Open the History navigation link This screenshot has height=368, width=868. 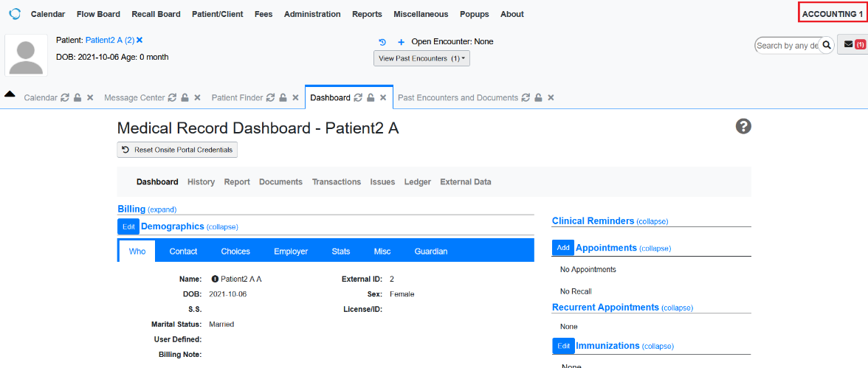coord(201,182)
